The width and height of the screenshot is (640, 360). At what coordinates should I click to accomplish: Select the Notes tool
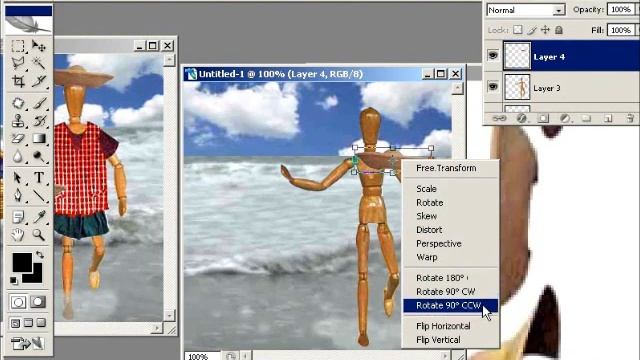click(x=18, y=217)
